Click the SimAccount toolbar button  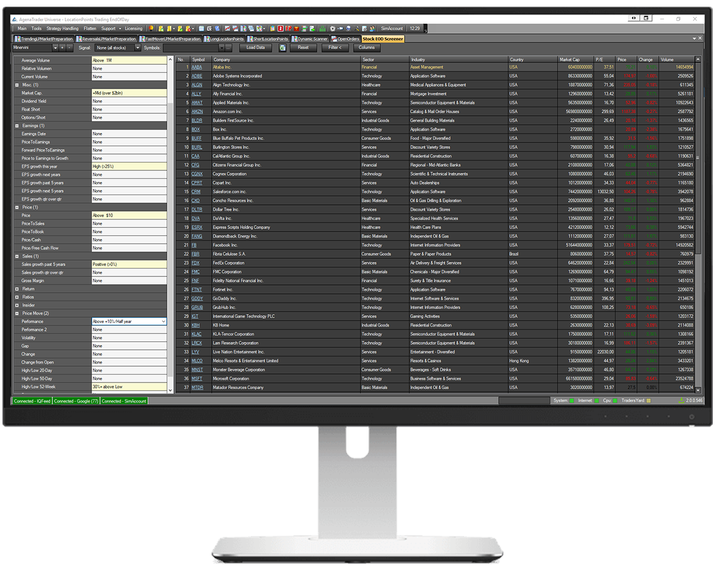tap(391, 28)
